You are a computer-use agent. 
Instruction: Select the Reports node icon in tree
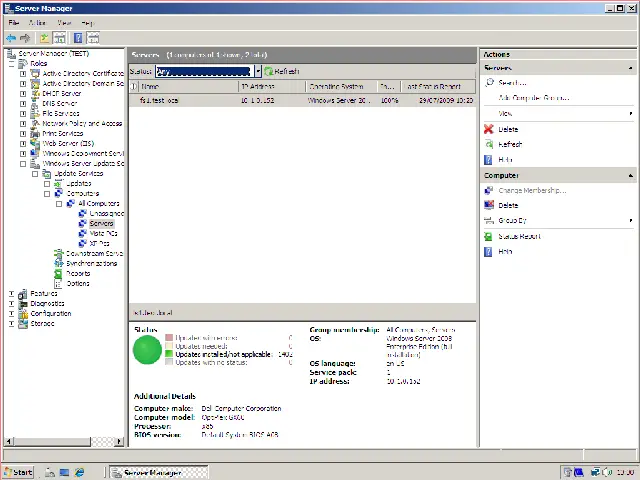point(58,273)
